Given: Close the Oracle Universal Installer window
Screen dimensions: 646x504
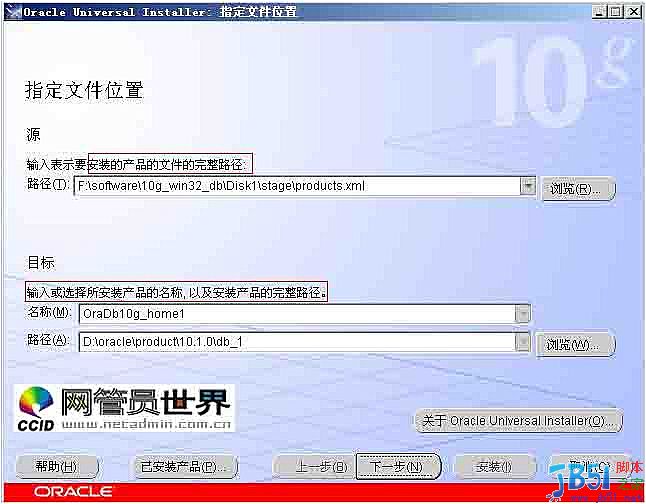Looking at the screenshot, I should (634, 11).
